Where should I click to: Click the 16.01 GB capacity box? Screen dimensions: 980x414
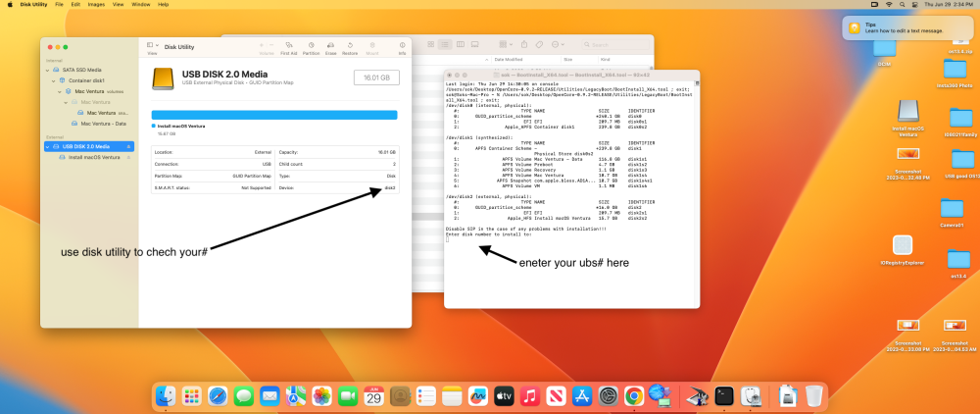[x=376, y=78]
